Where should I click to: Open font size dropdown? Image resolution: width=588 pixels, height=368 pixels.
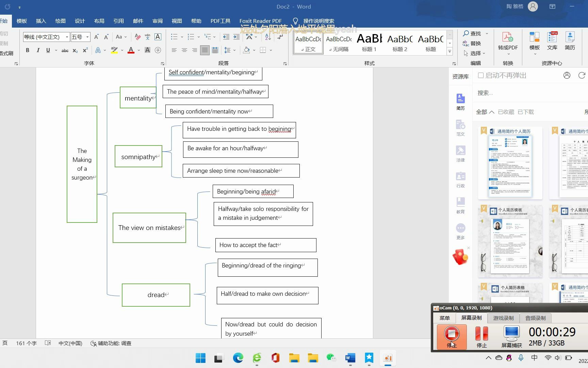(87, 37)
